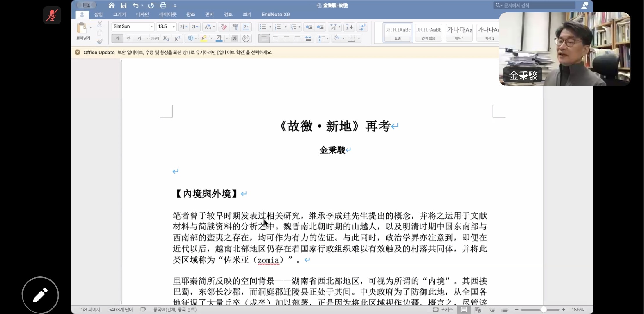644x314 pixels.
Task: Open the EndNote X9 tab
Action: click(276, 14)
